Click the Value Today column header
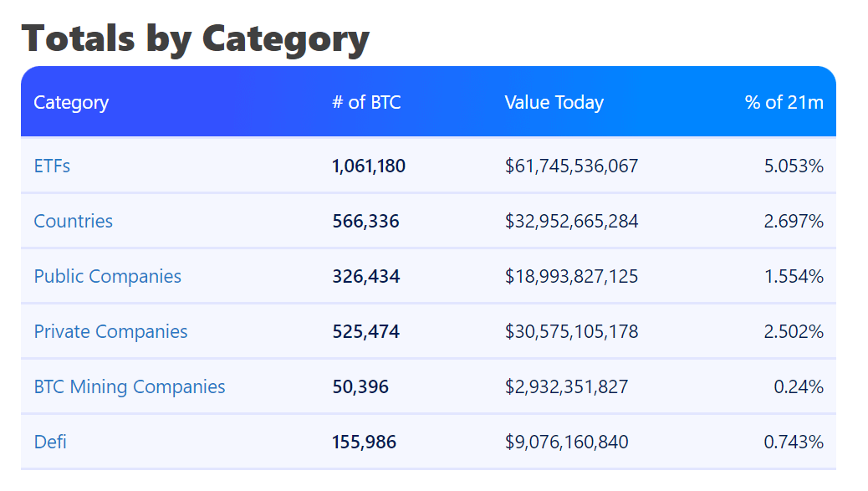This screenshot has width=868, height=491. (554, 102)
